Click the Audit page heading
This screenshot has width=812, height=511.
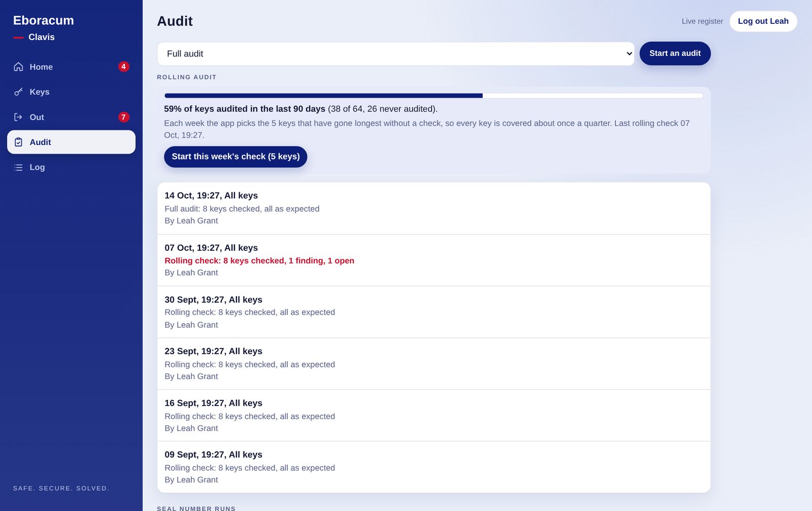(x=175, y=21)
